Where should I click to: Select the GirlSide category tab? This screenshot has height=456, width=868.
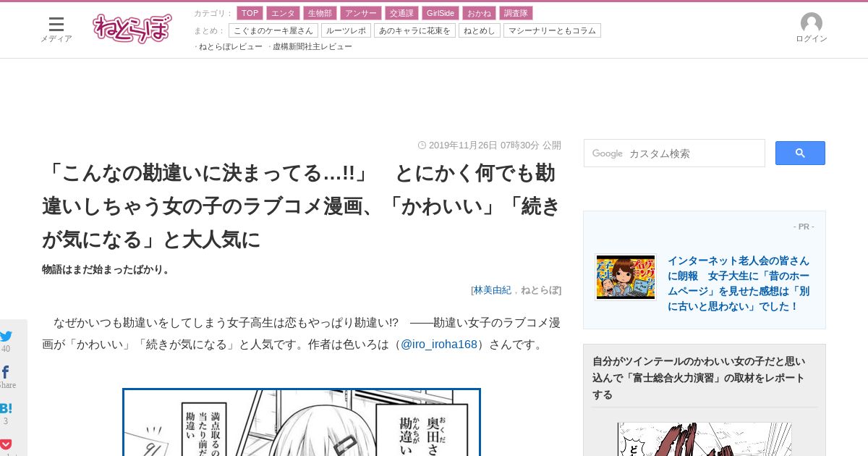pyautogui.click(x=441, y=13)
